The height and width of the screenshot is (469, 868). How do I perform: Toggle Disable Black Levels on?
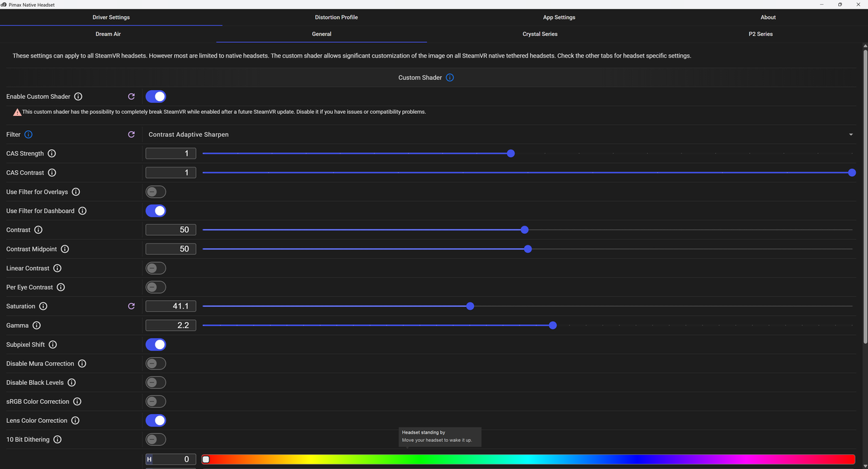click(156, 382)
